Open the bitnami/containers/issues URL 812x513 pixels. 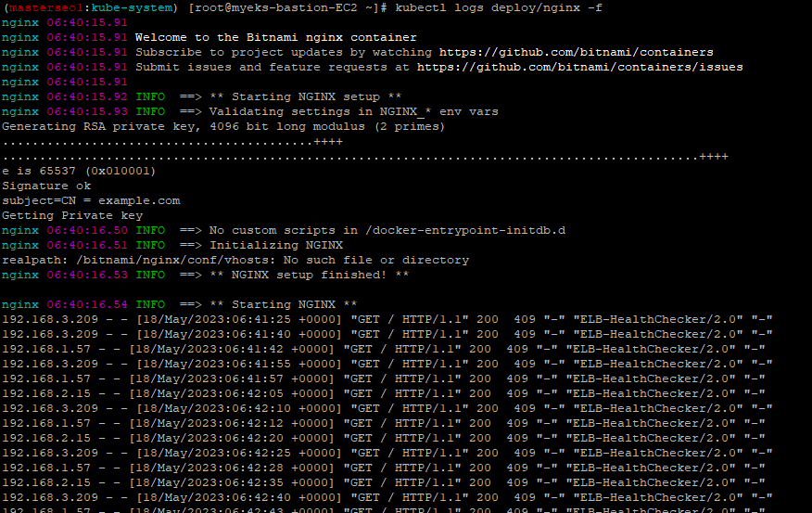[579, 68]
